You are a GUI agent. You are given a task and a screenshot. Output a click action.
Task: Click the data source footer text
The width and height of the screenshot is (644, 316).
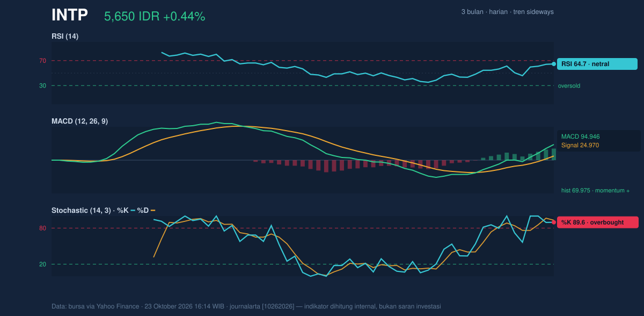click(246, 306)
